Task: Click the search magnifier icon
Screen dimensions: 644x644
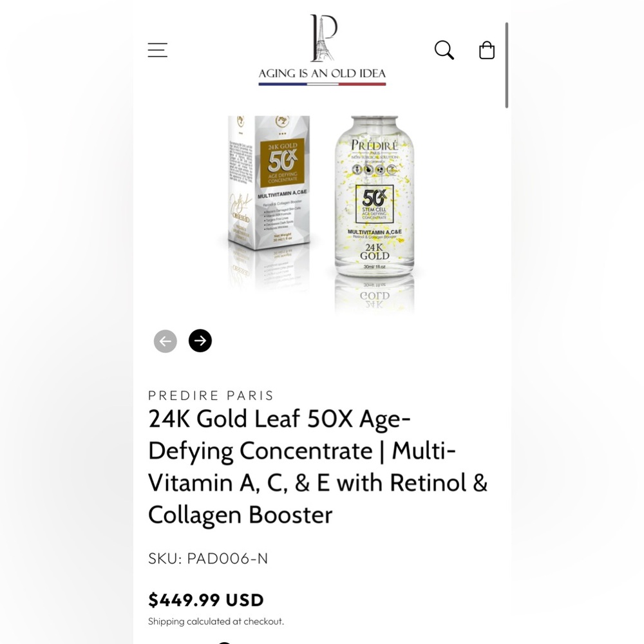Action: pos(444,50)
